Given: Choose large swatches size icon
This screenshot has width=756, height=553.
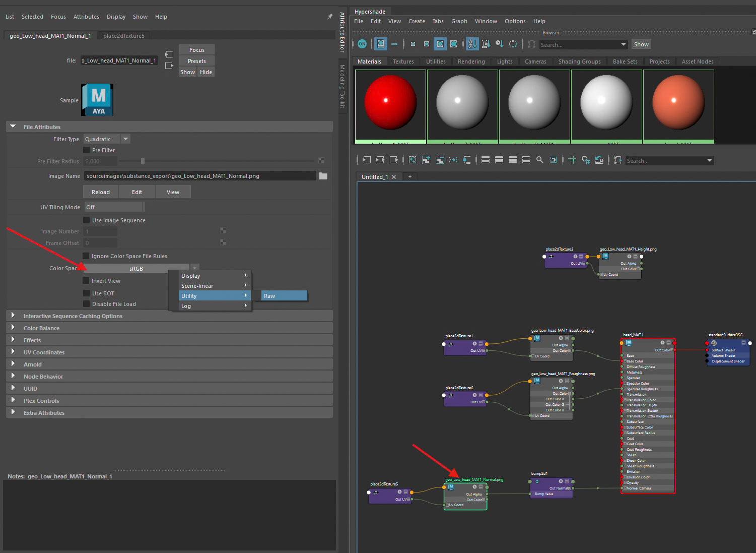Looking at the screenshot, I should click(440, 44).
